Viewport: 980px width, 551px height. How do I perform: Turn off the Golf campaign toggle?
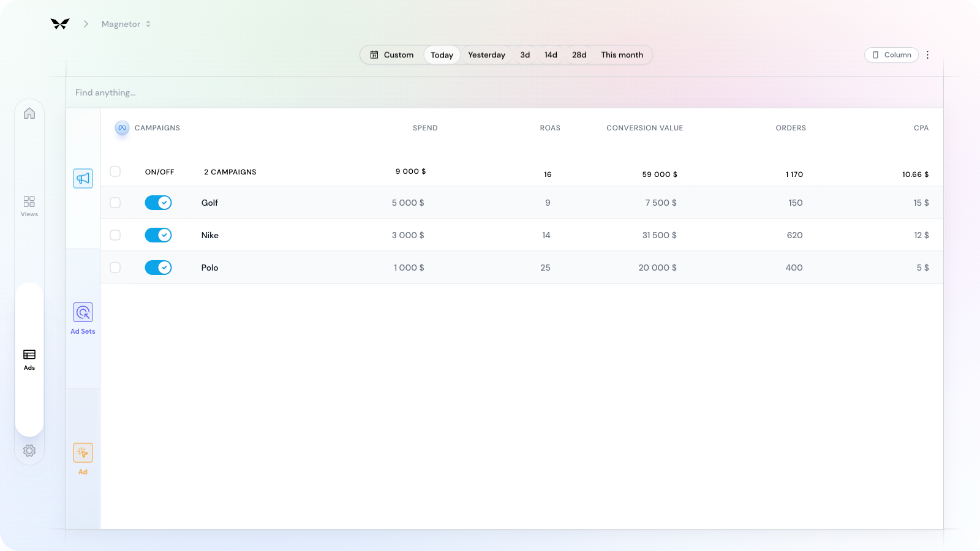(x=158, y=203)
